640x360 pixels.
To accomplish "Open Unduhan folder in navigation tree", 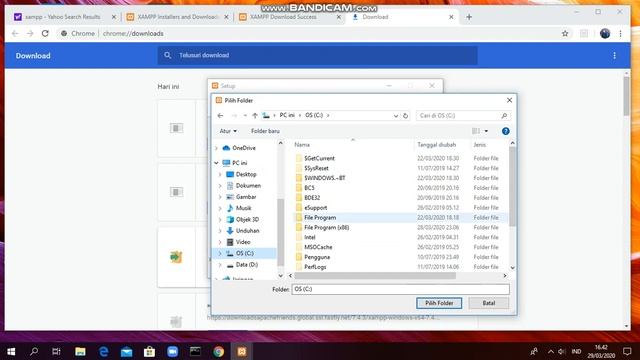I will (x=247, y=231).
